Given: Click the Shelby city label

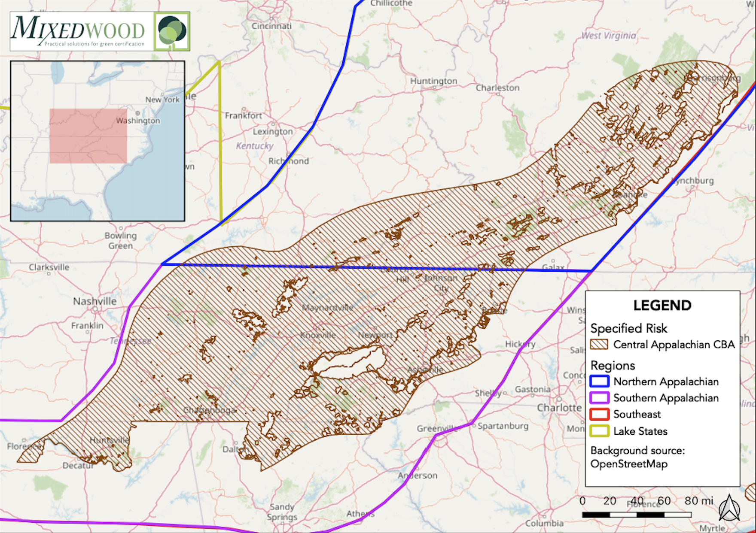Looking at the screenshot, I should pyautogui.click(x=488, y=393).
